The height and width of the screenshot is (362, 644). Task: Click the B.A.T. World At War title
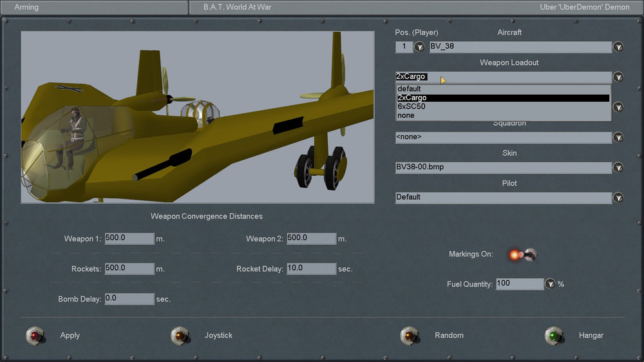(x=238, y=7)
